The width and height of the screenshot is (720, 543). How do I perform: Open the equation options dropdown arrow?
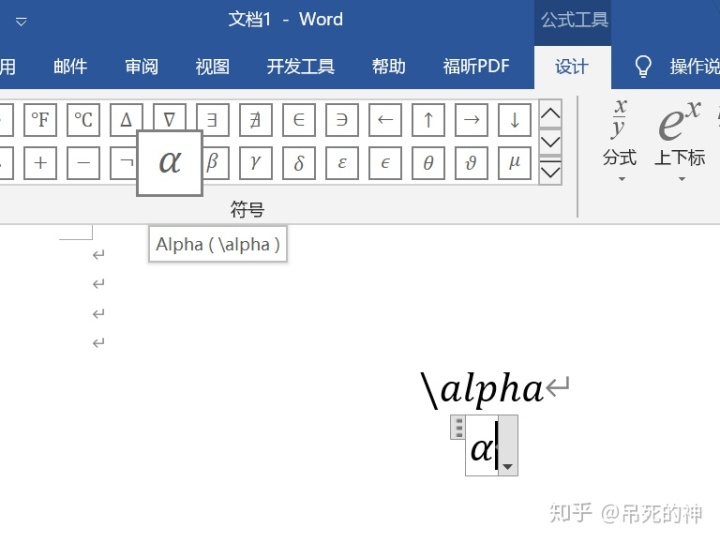click(x=508, y=446)
